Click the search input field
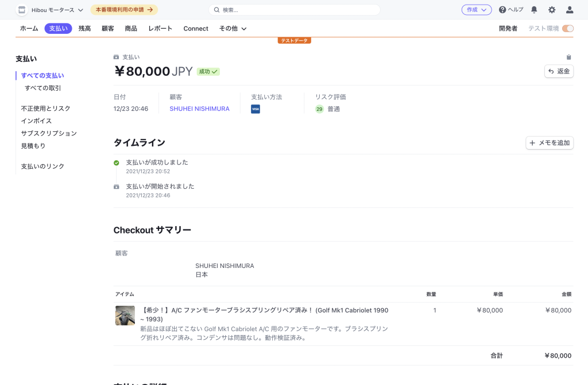The image size is (588, 385). click(294, 10)
